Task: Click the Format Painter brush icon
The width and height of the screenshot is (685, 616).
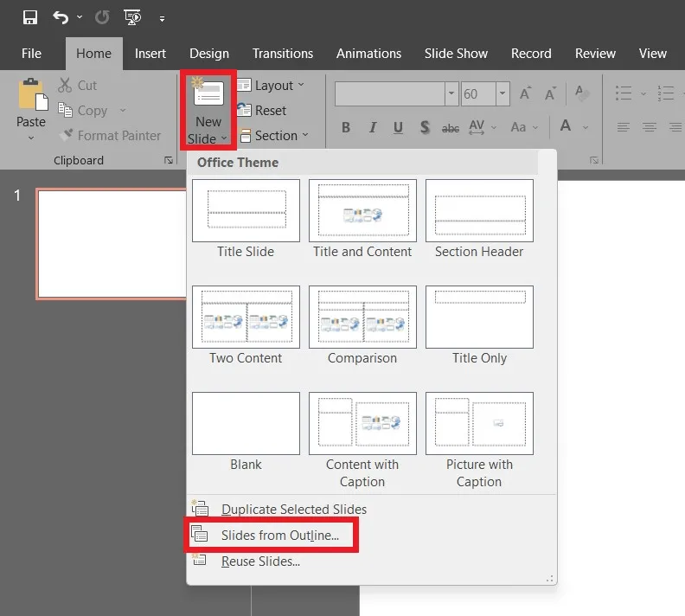Action: tap(67, 136)
